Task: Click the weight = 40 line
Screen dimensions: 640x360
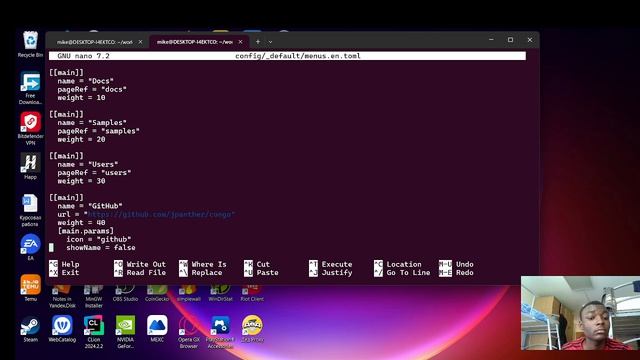Action: (x=81, y=223)
